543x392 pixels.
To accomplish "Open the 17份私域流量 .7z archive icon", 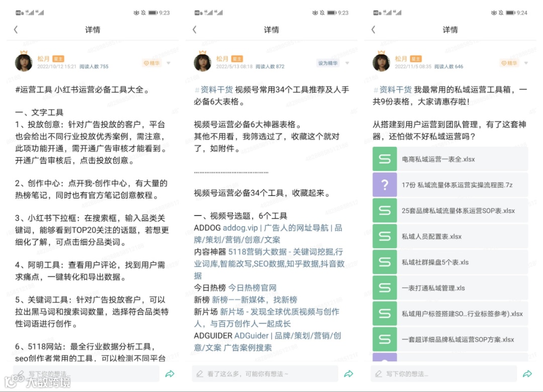I will click(385, 185).
